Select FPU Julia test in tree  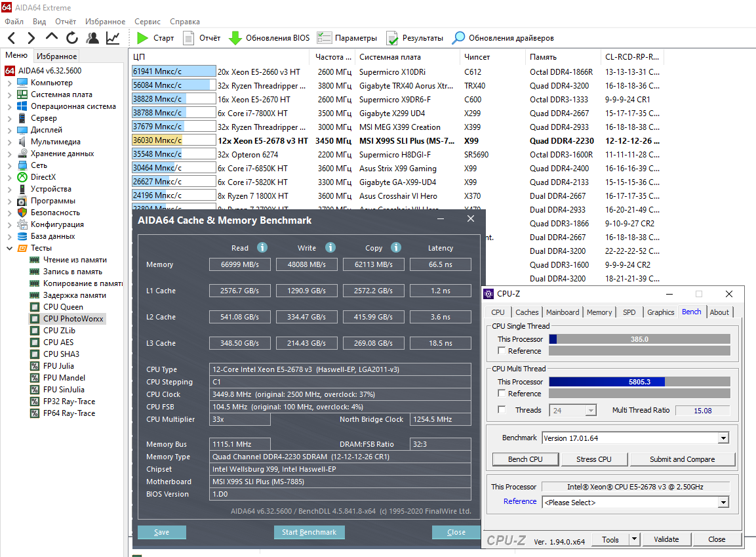[x=58, y=366]
